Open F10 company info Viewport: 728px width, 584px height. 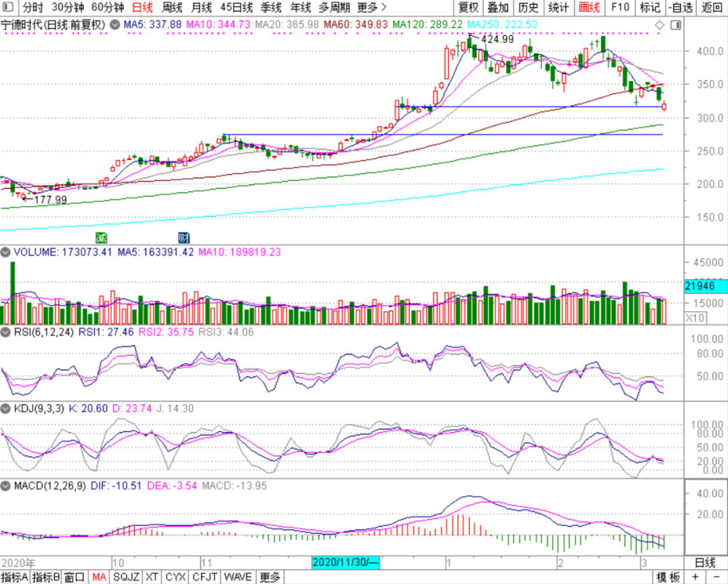coord(620,7)
